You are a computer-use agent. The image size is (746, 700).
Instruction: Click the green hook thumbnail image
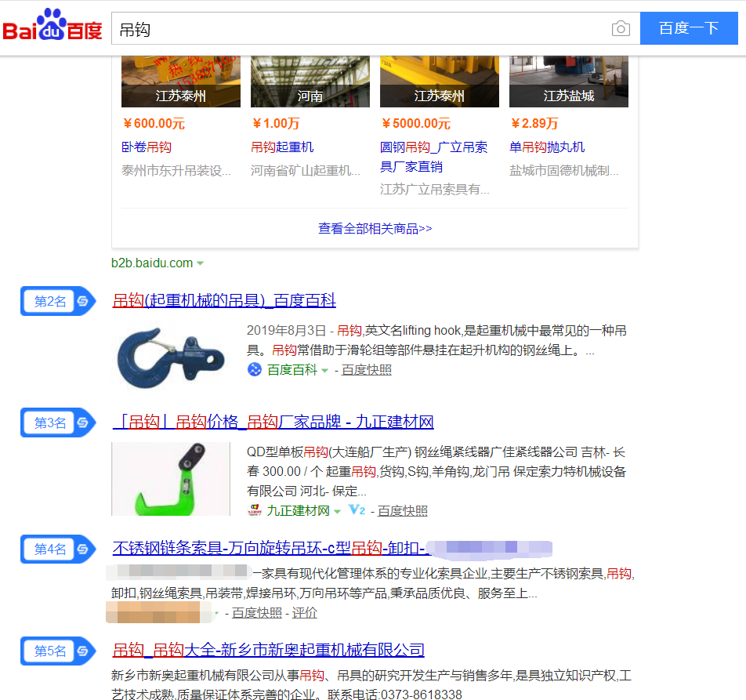[x=171, y=479]
